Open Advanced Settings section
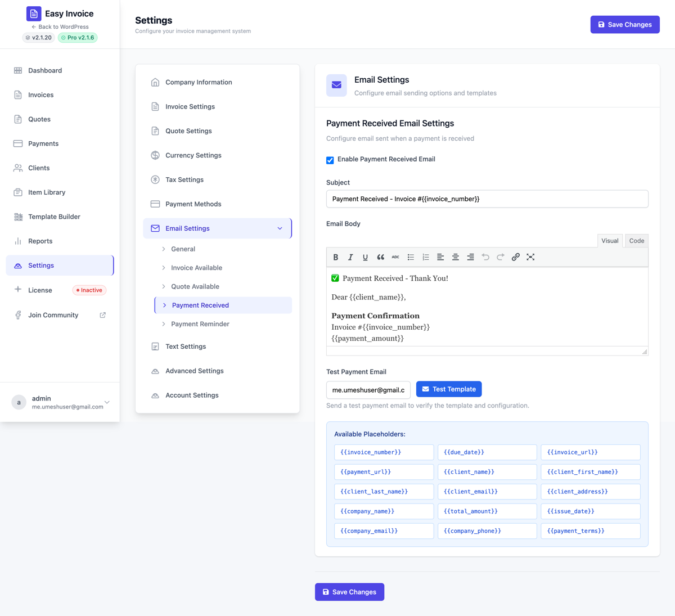Viewport: 675px width, 616px height. coord(218,371)
